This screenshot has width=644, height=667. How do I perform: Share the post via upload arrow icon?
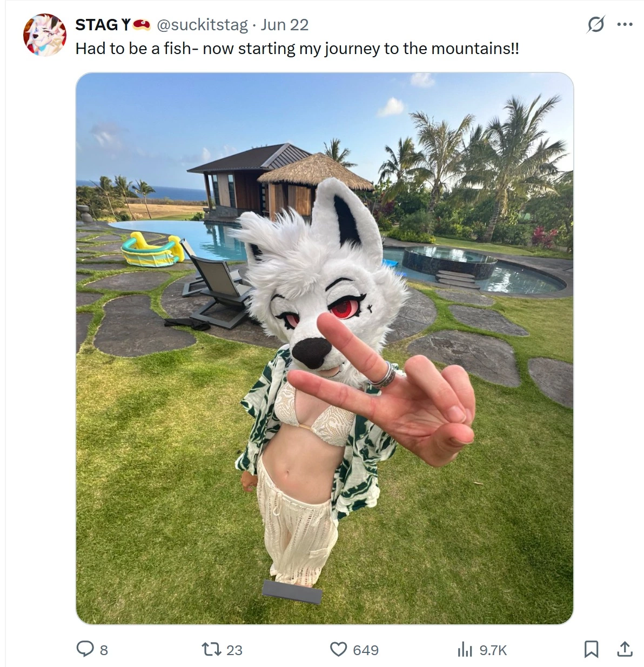tap(625, 649)
